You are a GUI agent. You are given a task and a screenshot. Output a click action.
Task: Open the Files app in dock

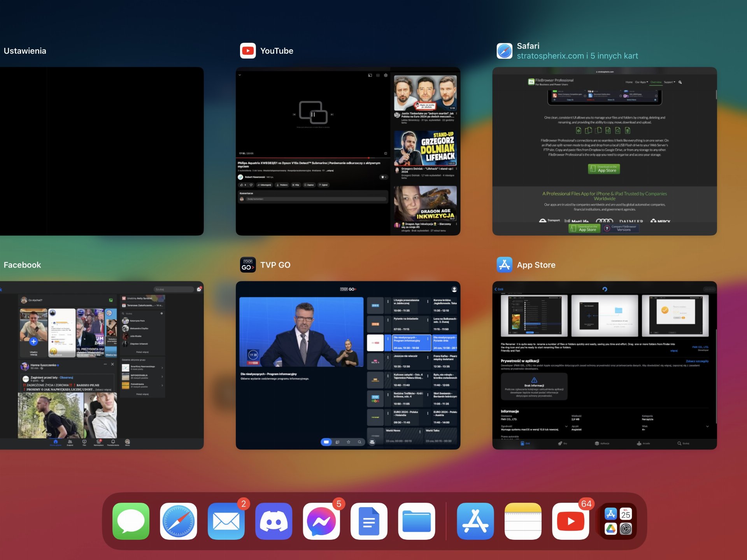[x=416, y=521]
